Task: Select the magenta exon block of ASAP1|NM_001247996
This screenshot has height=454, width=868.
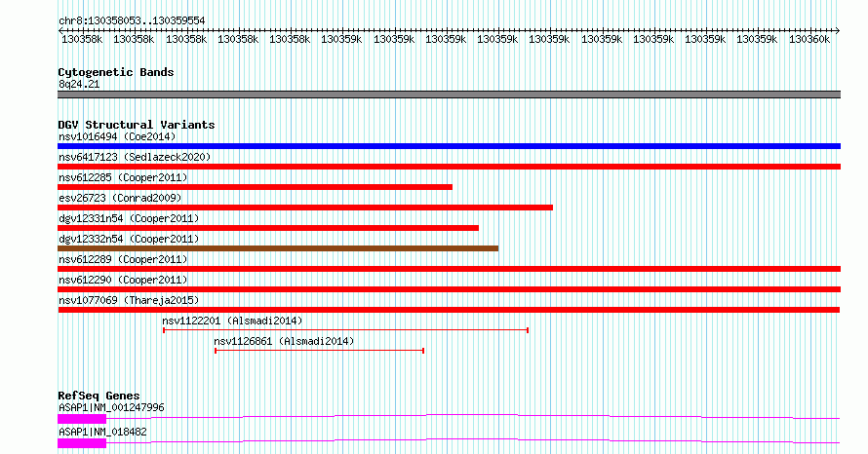Action: click(x=82, y=419)
